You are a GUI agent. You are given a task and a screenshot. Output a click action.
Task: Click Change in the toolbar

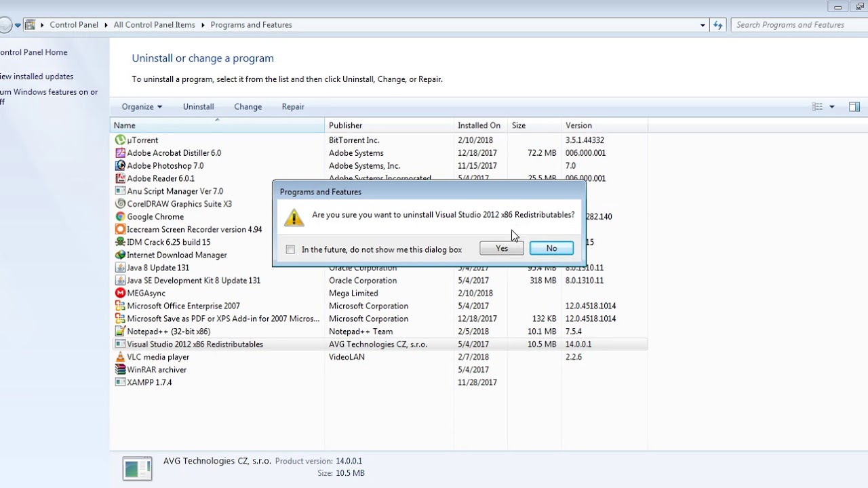coord(248,106)
